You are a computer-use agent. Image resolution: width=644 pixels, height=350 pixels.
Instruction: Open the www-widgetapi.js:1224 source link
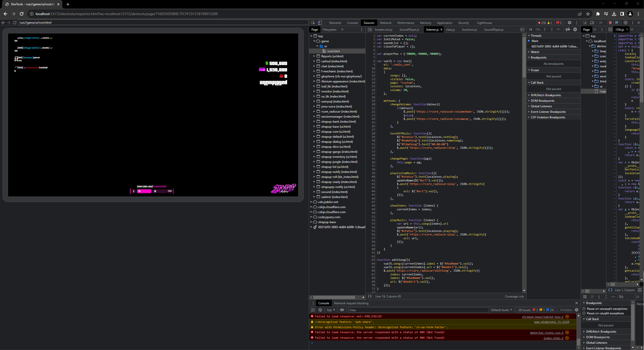[552, 322]
